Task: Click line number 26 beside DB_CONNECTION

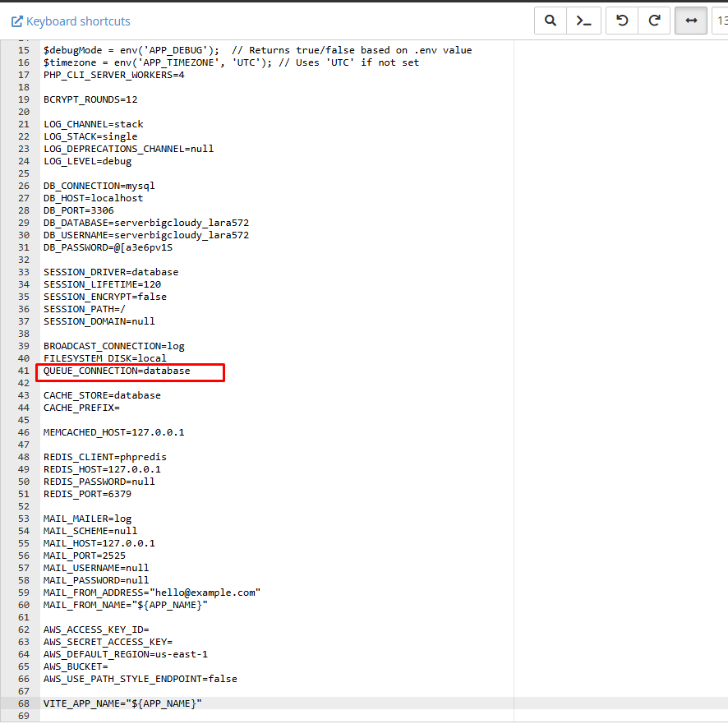Action: pos(23,186)
